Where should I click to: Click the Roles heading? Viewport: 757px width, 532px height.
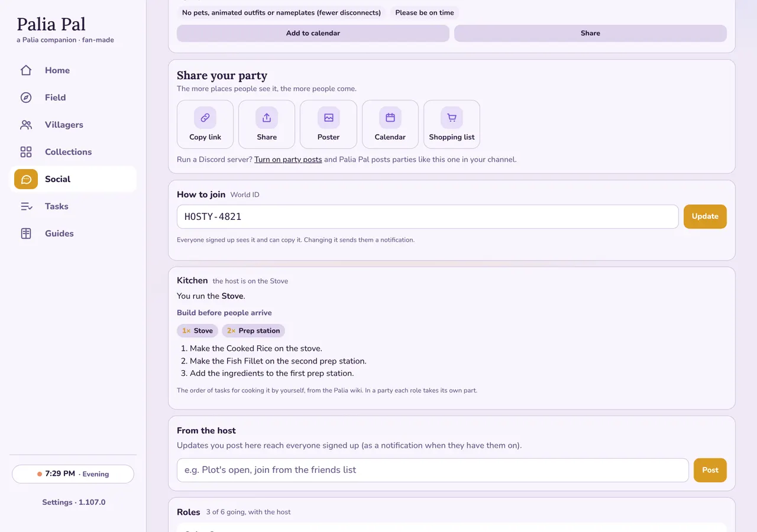(x=189, y=512)
